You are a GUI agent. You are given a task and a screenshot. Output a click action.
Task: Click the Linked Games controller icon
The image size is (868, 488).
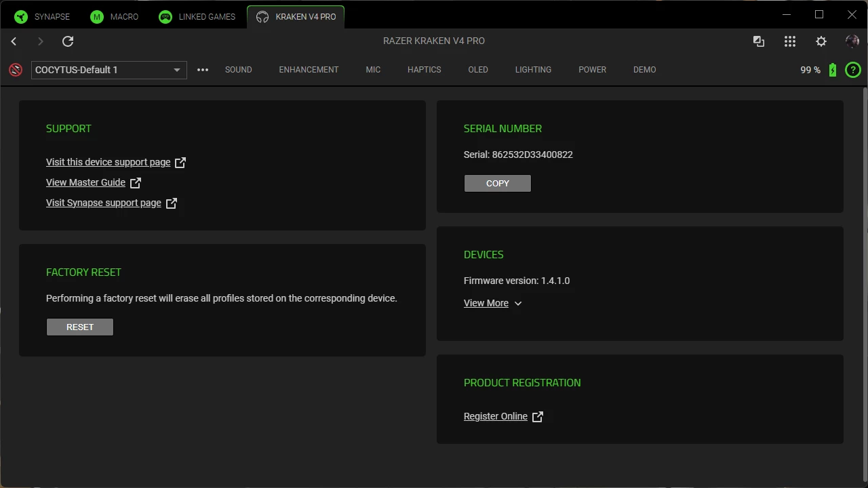pos(165,17)
